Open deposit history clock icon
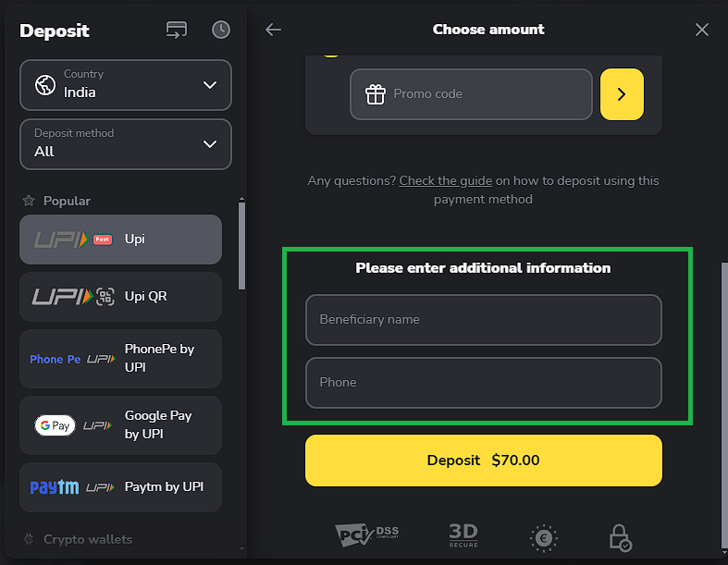Image resolution: width=728 pixels, height=565 pixels. click(221, 30)
